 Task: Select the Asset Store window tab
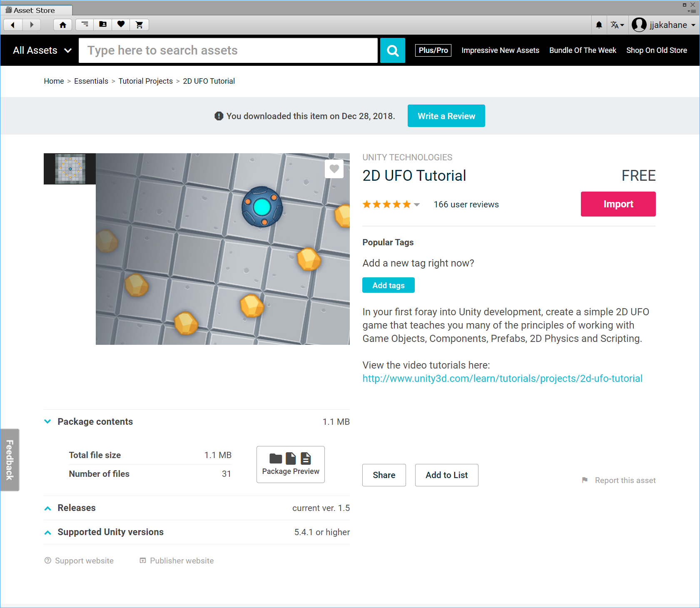pyautogui.click(x=36, y=10)
